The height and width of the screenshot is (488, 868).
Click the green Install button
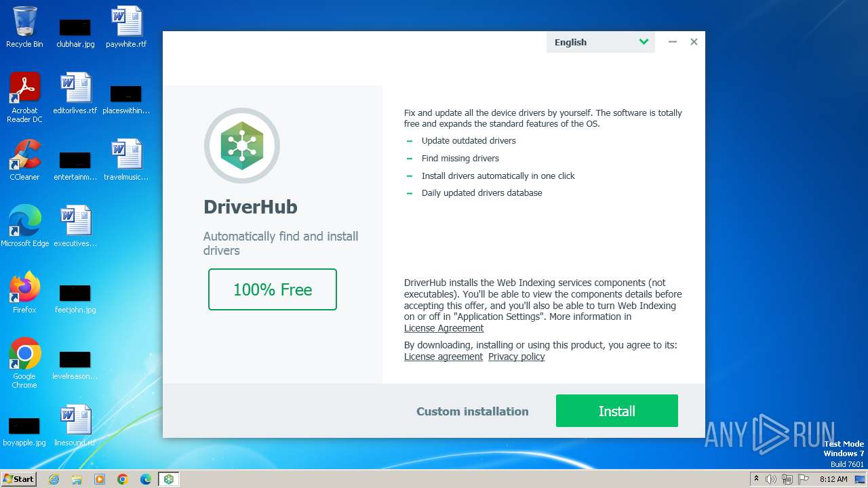[x=616, y=411]
